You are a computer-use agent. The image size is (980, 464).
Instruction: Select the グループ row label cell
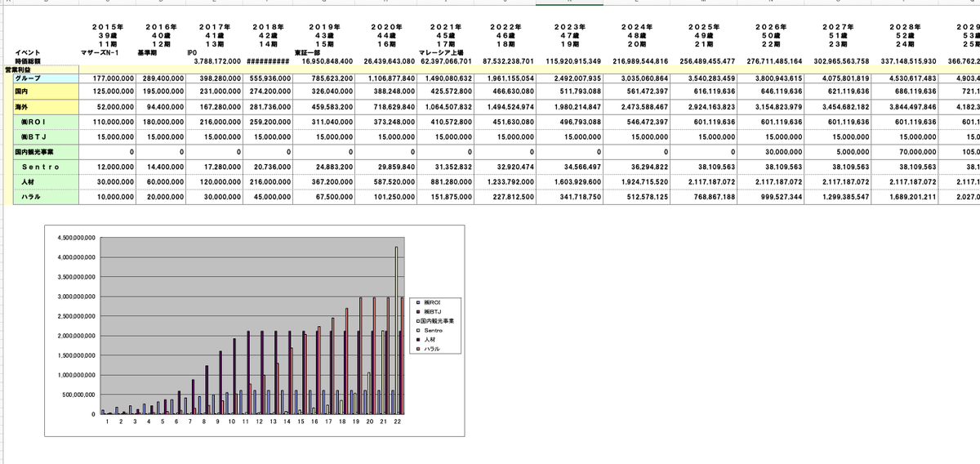point(44,78)
